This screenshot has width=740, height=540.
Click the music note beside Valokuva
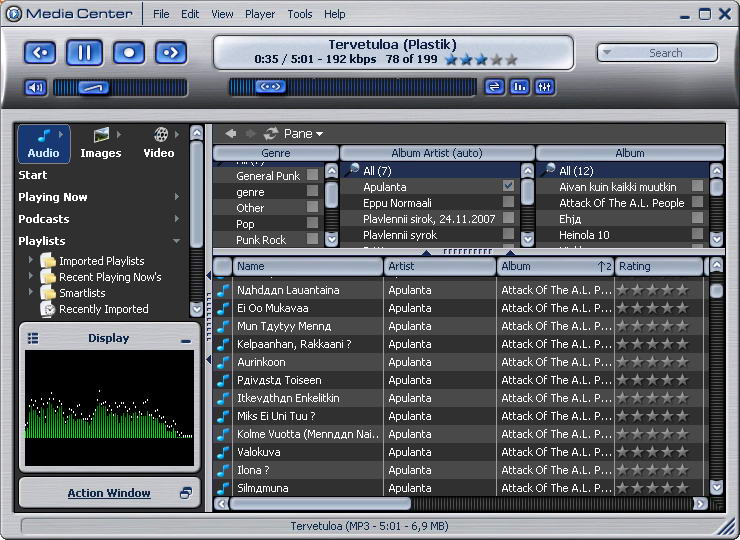223,452
